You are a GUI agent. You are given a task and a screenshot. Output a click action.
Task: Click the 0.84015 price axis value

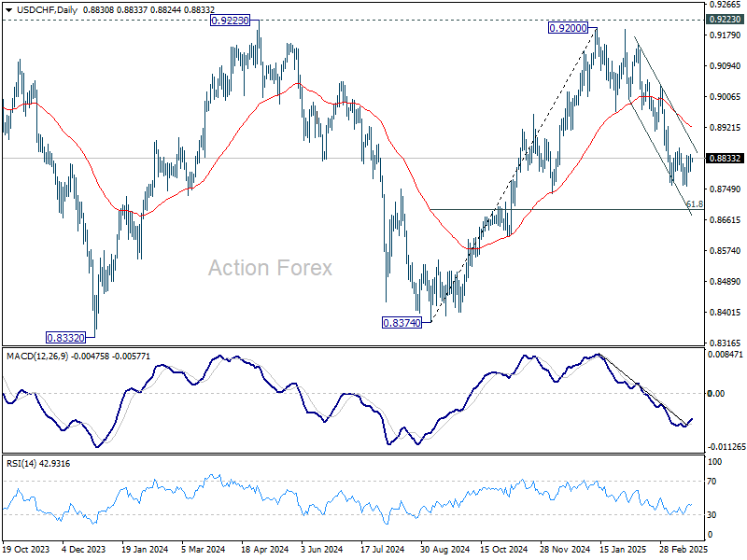[726, 313]
